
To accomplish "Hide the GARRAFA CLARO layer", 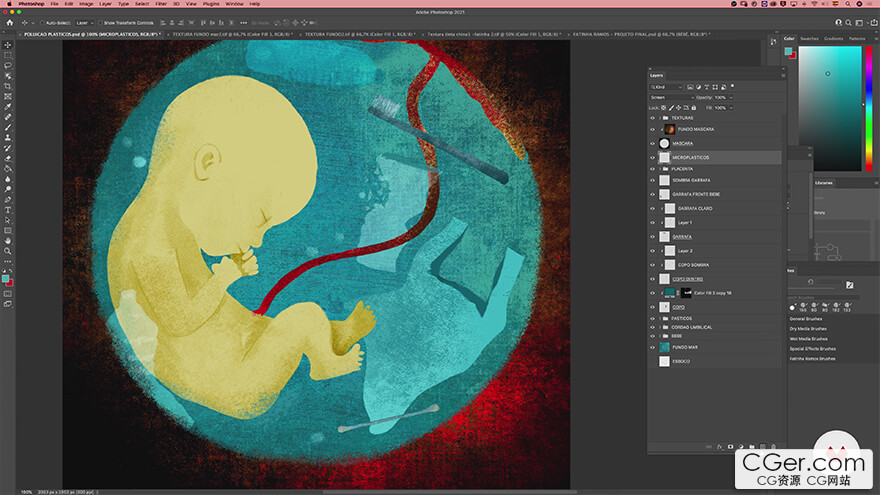I will coord(652,208).
